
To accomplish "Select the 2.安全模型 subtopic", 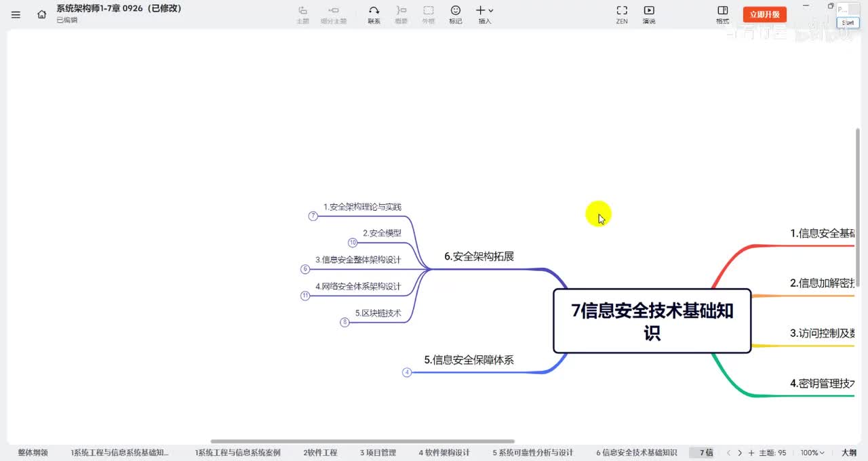I will click(x=382, y=233).
